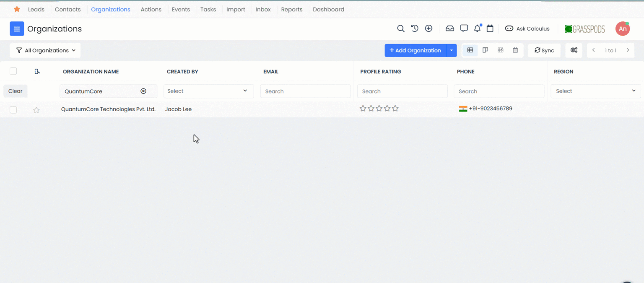Click the column freeze icon in header

pos(37,72)
